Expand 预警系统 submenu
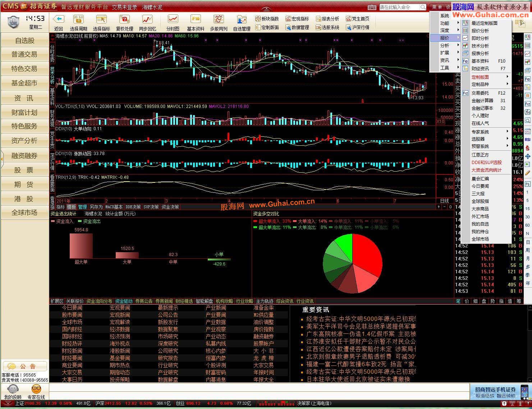The height and width of the screenshot is (409, 532). coord(487,146)
